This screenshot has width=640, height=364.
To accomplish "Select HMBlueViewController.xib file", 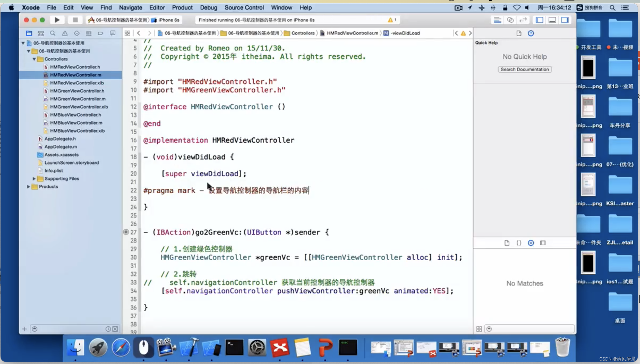I will [x=77, y=131].
